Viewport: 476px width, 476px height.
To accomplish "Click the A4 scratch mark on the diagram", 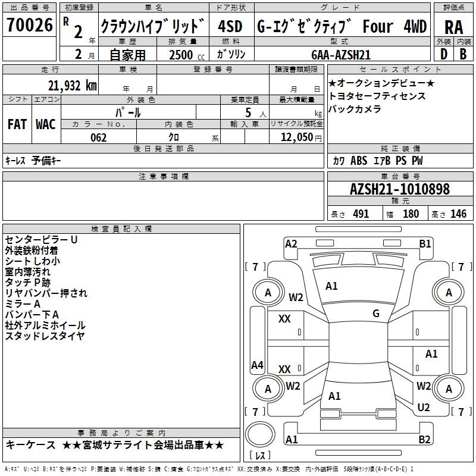I will click(x=257, y=365).
